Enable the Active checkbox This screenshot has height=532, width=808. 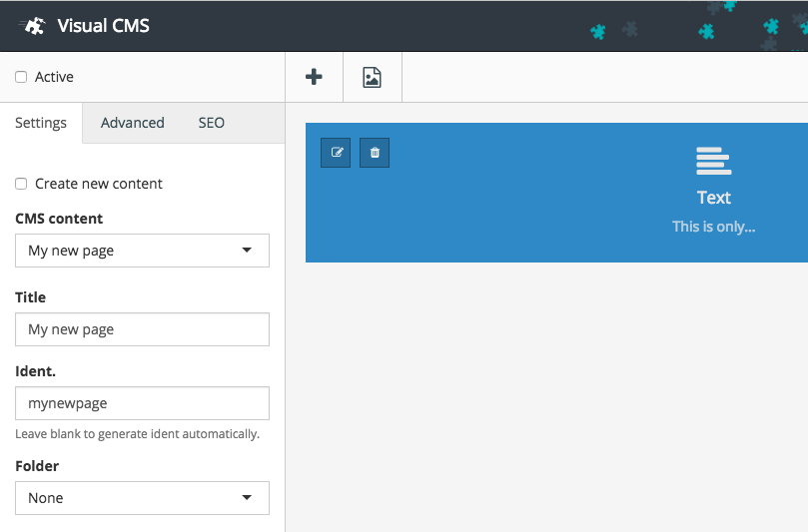(x=21, y=77)
